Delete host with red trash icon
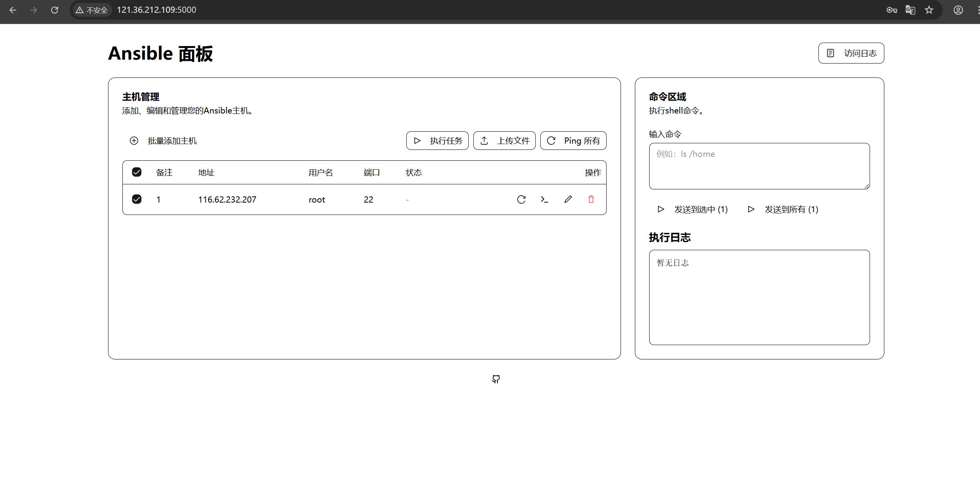This screenshot has width=980, height=488. click(591, 199)
